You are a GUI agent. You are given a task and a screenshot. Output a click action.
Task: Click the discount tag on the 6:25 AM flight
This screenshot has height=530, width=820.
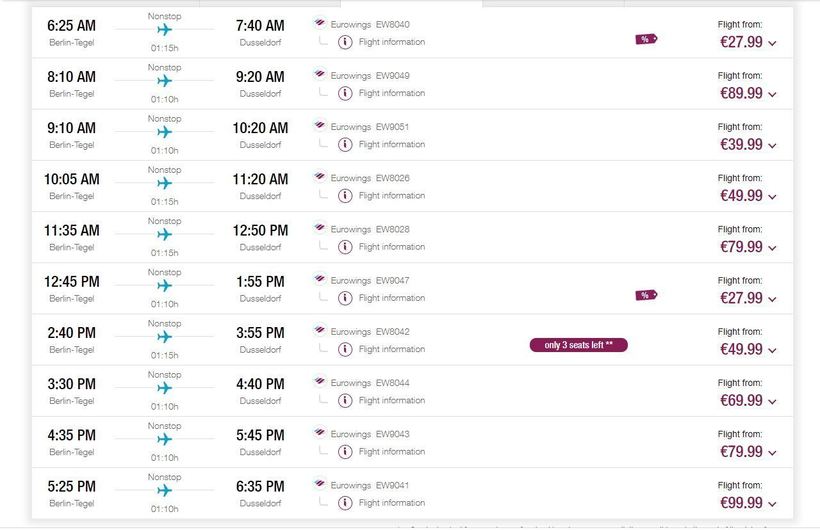(x=646, y=40)
